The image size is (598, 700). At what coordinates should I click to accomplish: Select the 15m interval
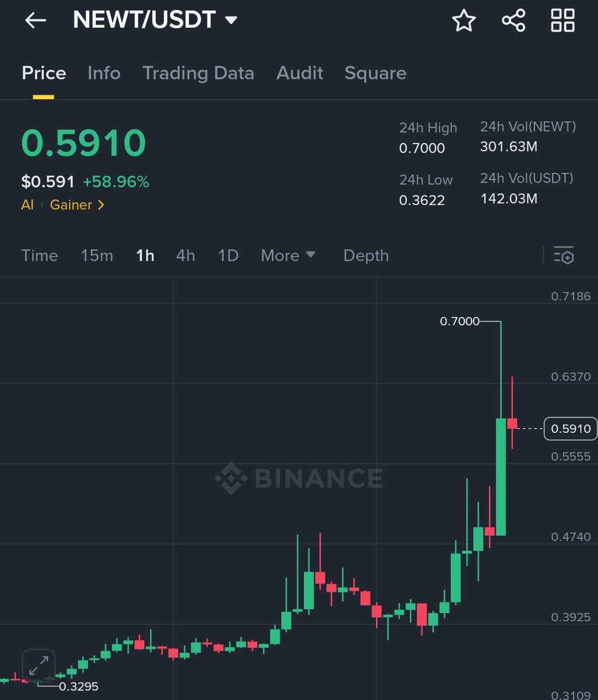[97, 256]
